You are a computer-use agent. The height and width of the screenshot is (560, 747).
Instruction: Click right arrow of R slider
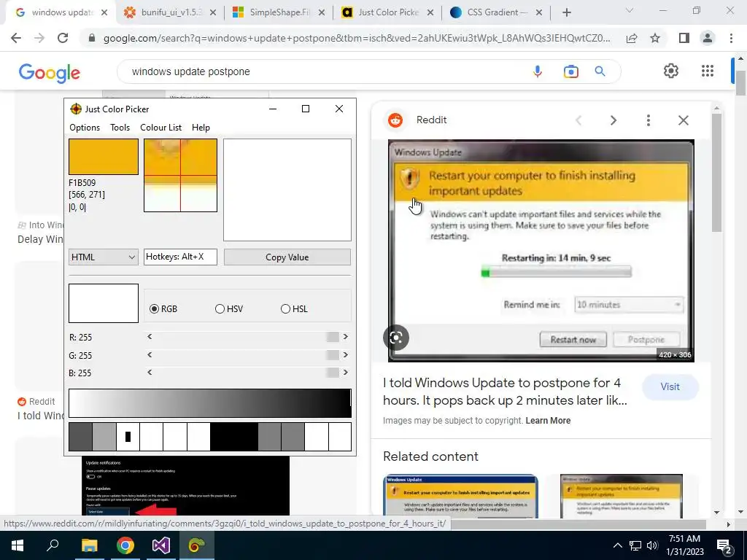tap(345, 337)
